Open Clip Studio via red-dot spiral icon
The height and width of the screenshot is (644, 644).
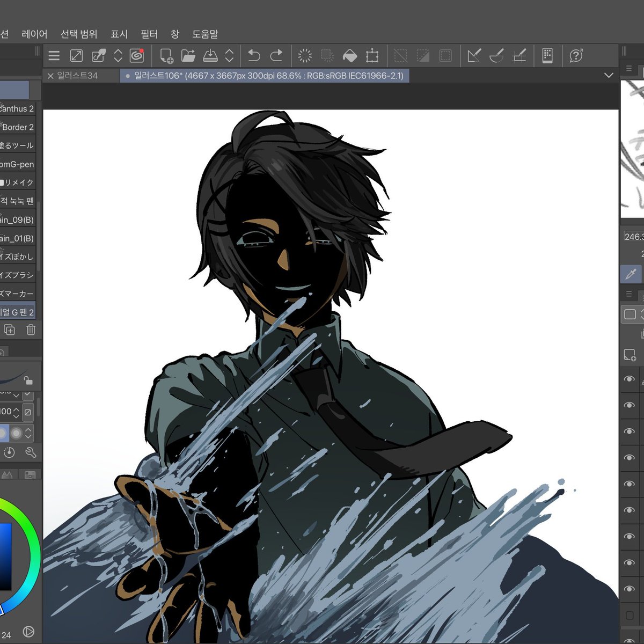[137, 55]
